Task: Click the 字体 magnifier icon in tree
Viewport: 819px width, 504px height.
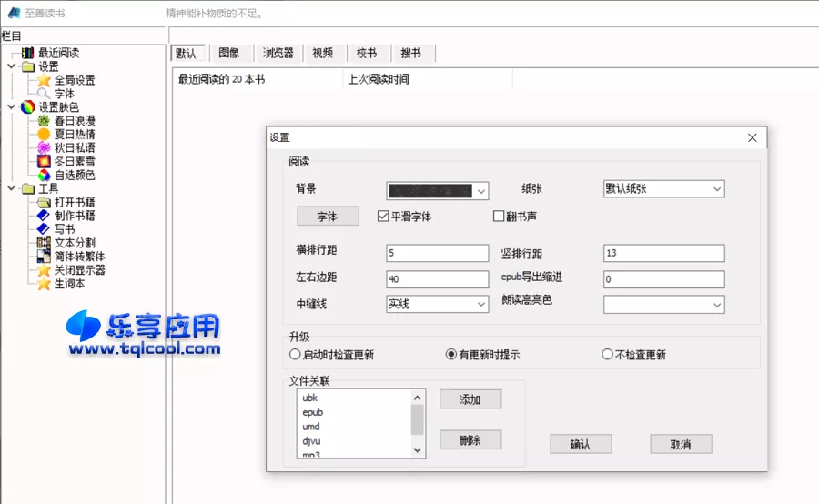Action: click(44, 94)
